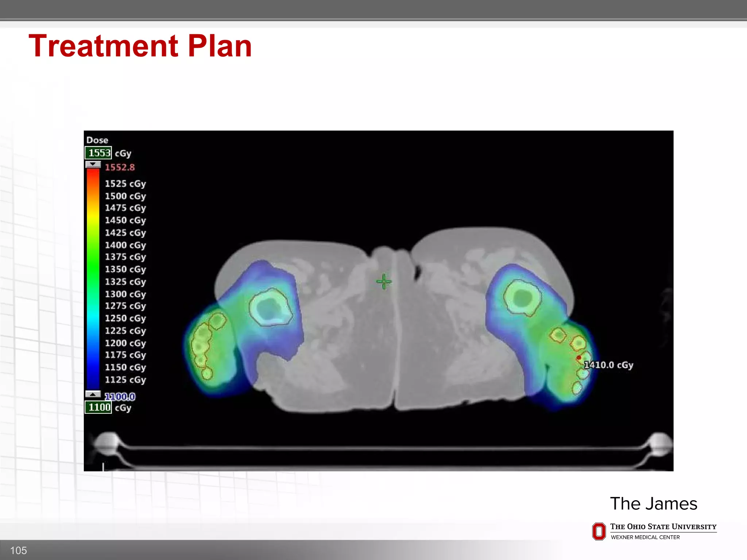Click the 1450 cGy scale label

tap(125, 220)
